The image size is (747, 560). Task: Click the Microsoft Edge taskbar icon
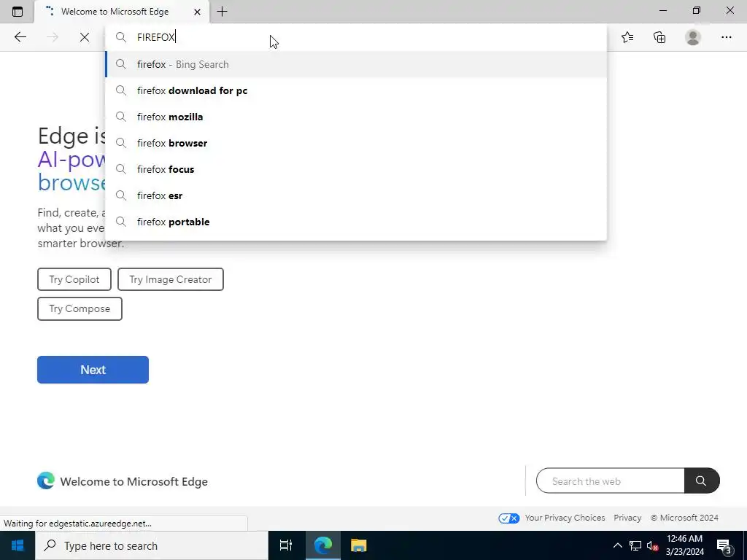coord(322,545)
